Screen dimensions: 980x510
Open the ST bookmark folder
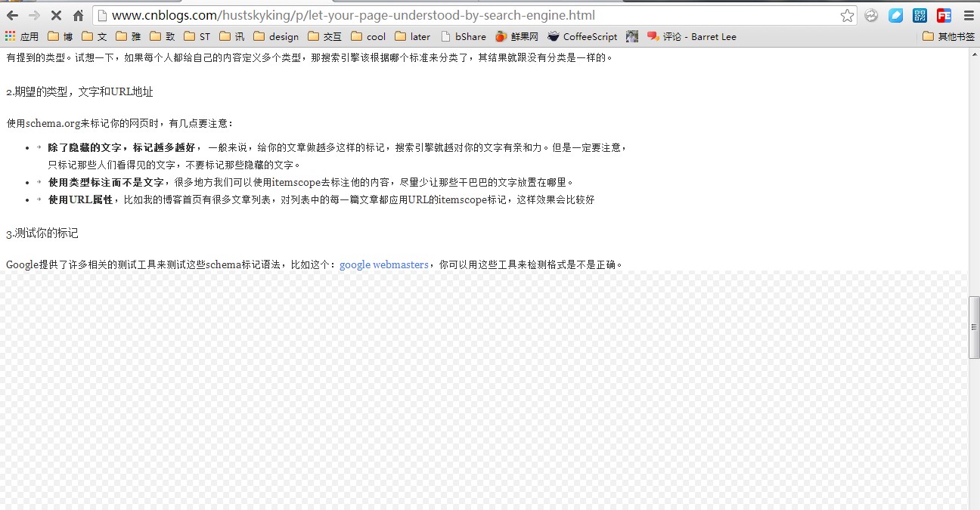[197, 36]
